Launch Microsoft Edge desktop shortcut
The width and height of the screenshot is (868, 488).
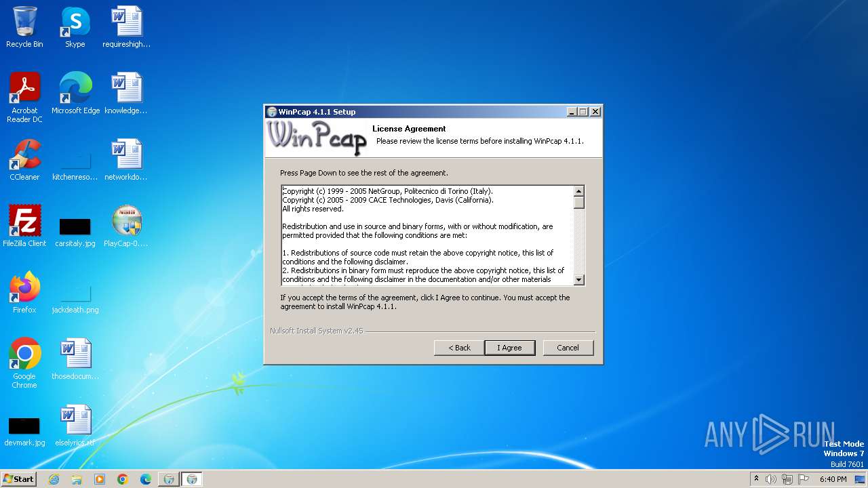75,94
